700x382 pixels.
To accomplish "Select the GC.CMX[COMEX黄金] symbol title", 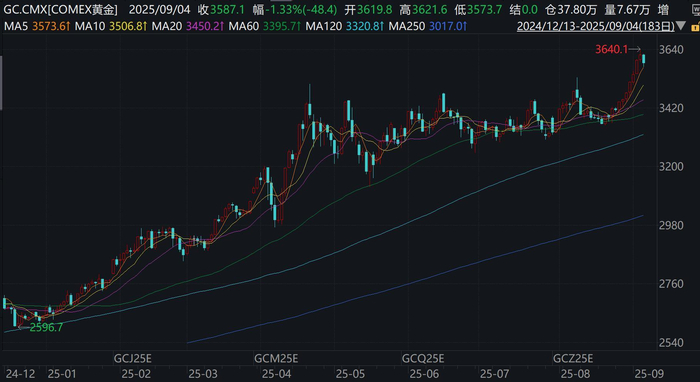I will click(x=61, y=9).
